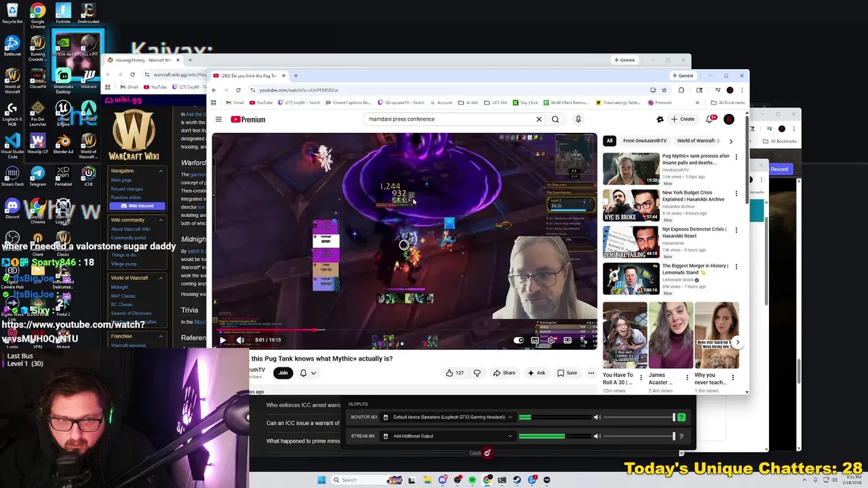This screenshot has height=488, width=868.
Task: Mute the Stream Mix speaker icon
Action: 597,436
